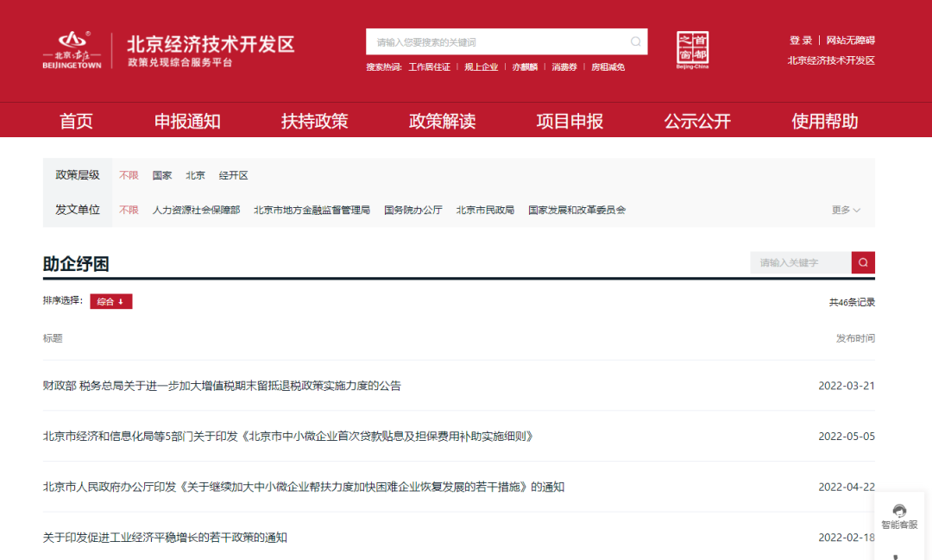The height and width of the screenshot is (560, 932).
Task: Click the 工作居住证 hot search term
Action: [429, 66]
